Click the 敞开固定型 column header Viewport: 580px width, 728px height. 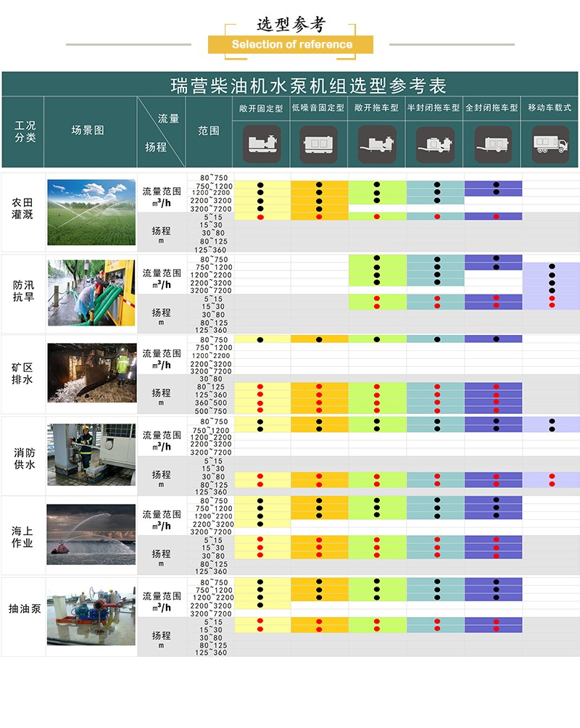click(x=261, y=108)
